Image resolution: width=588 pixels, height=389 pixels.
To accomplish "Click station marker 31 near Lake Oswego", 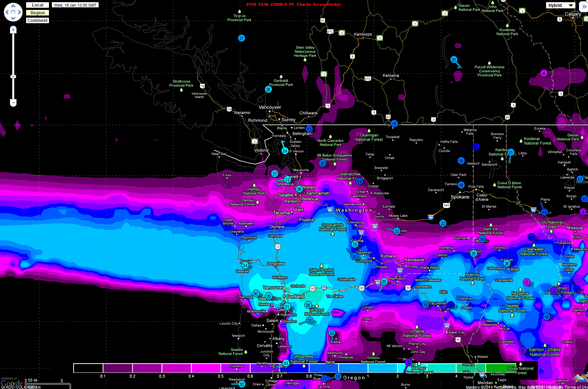I will 287,307.
